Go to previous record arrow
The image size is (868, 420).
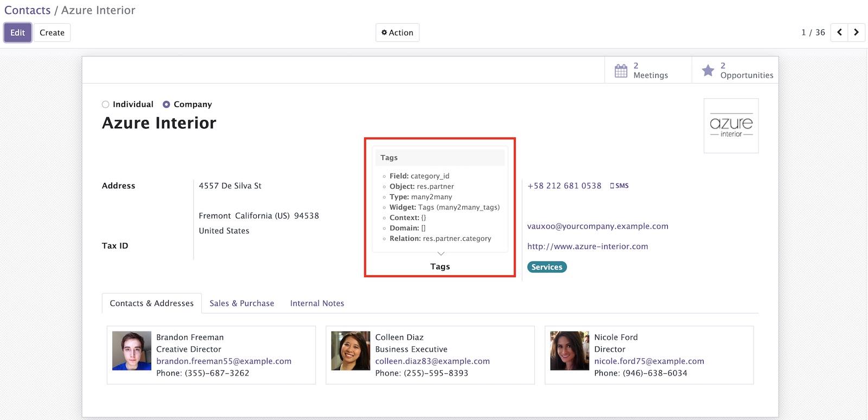click(839, 32)
